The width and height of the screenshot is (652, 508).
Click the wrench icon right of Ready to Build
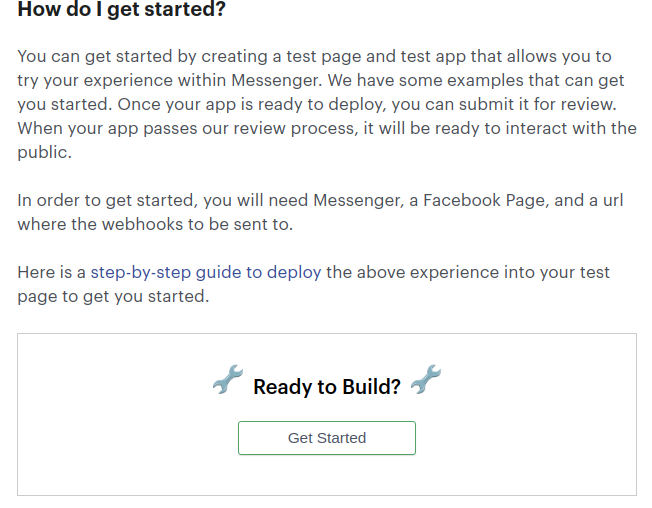click(426, 381)
